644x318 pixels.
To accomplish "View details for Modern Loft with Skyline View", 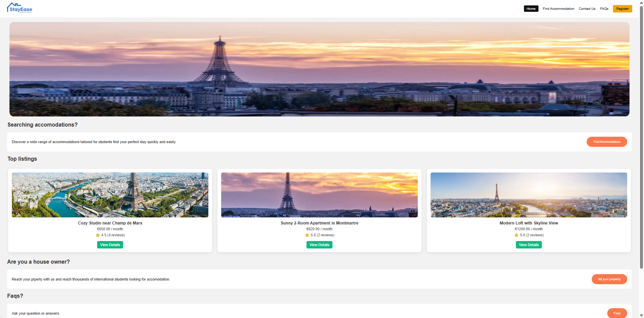I will [529, 245].
